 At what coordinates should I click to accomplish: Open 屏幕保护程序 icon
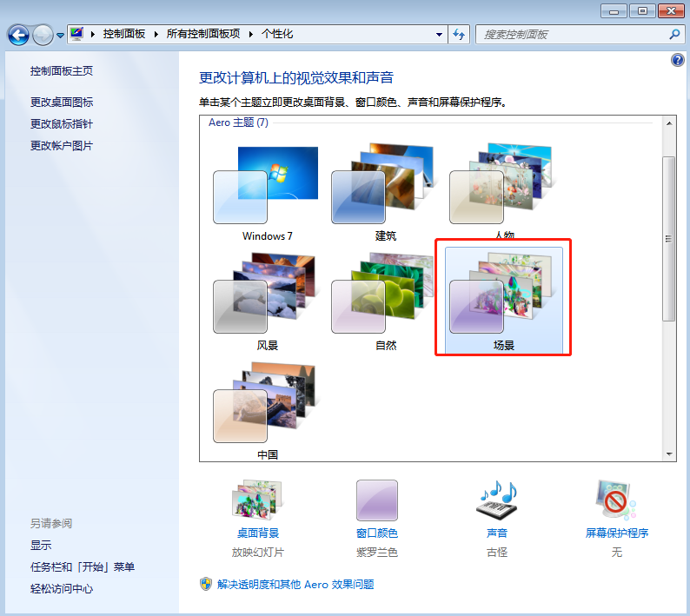616,501
